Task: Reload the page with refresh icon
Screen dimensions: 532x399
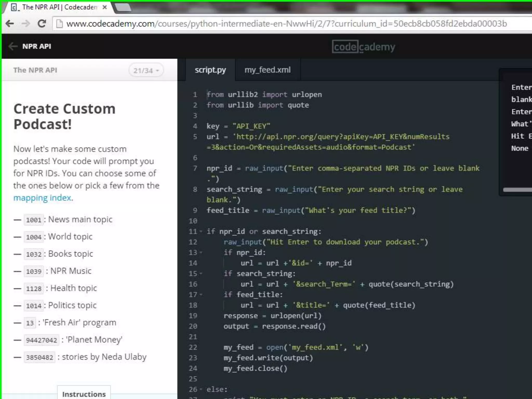Action: click(x=42, y=24)
